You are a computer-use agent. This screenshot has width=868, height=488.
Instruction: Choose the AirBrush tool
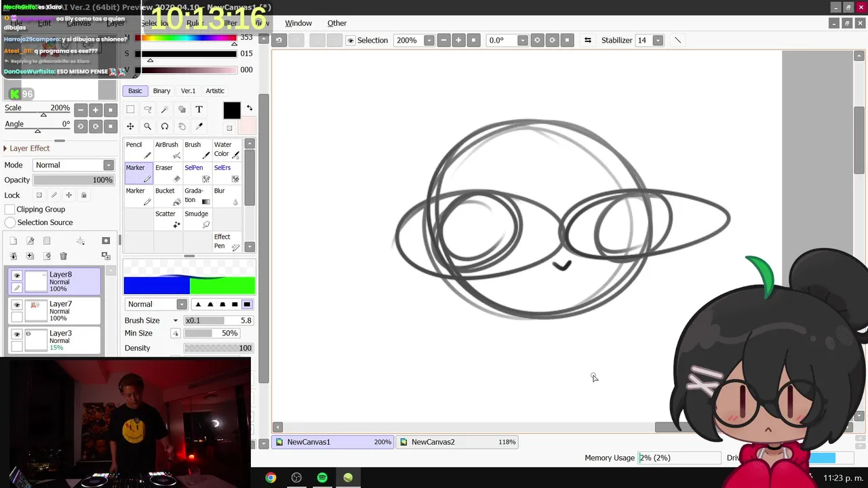(167, 150)
